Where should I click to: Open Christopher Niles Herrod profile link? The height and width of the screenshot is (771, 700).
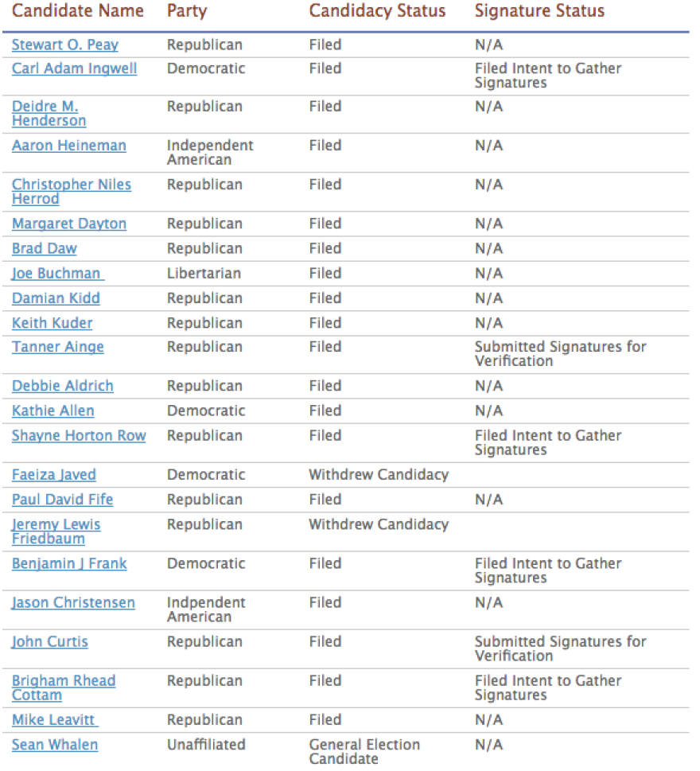72,192
